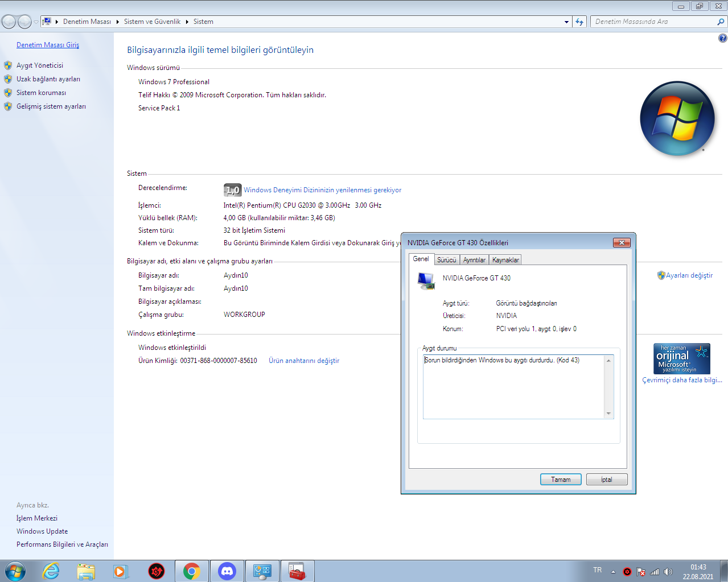Open Help with the blue question icon

pyautogui.click(x=722, y=38)
